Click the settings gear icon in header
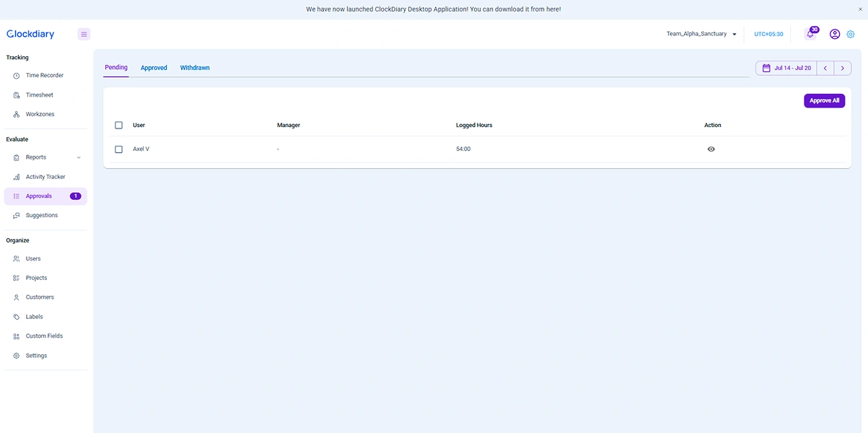 [851, 34]
